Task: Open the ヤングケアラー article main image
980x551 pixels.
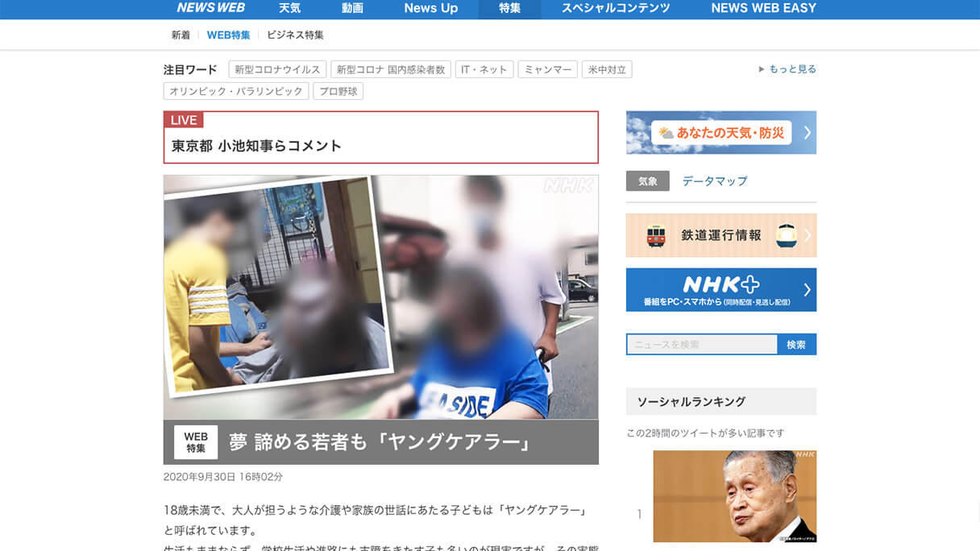Action: pyautogui.click(x=380, y=297)
